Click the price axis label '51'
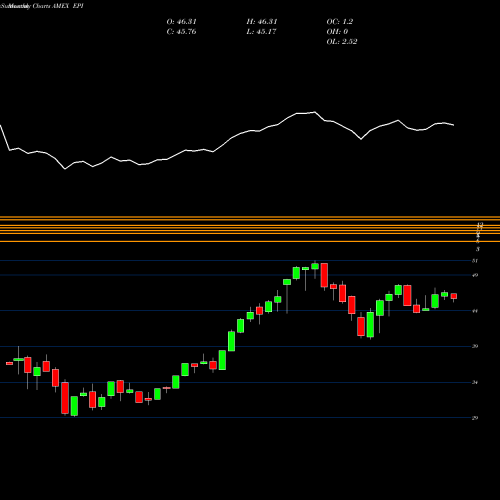Screen dimensions: 500x500 [475, 261]
